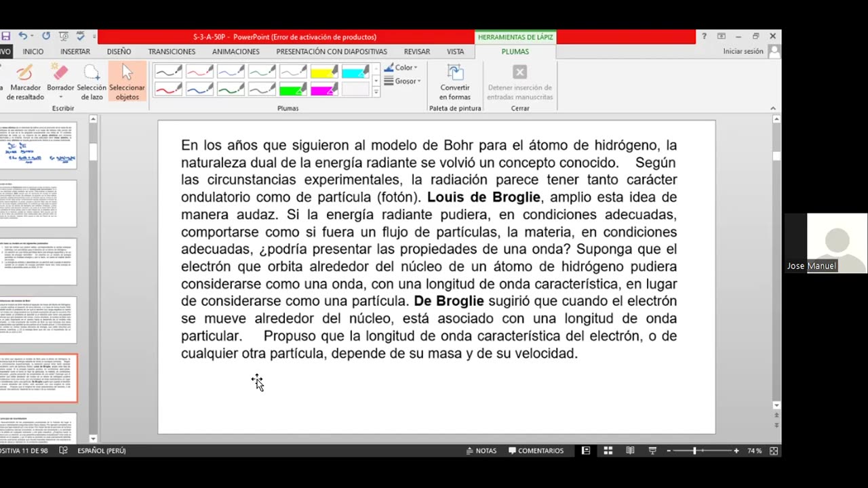Jump to the next slide with double-down arrow
The height and width of the screenshot is (488, 868).
776,425
